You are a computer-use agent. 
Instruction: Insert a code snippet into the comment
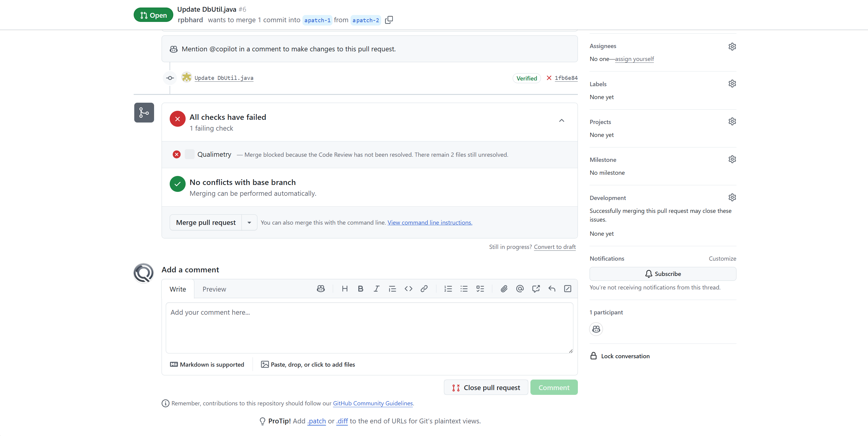408,289
